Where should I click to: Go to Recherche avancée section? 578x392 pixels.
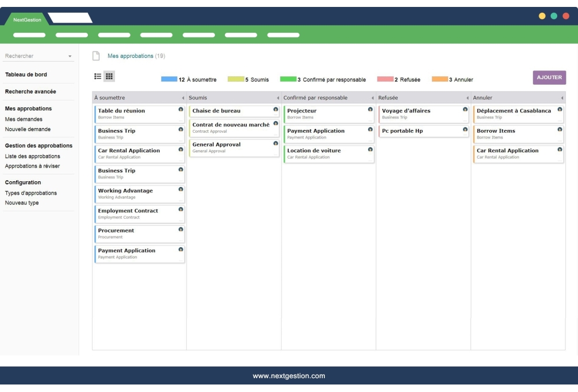[30, 92]
